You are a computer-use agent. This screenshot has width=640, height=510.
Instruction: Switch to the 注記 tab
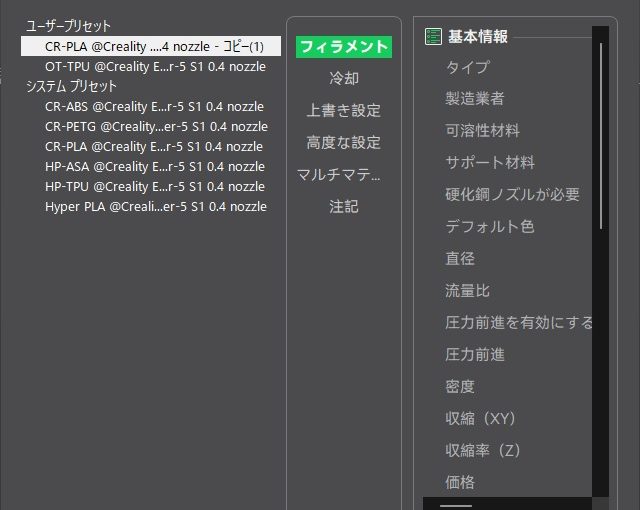pyautogui.click(x=343, y=206)
